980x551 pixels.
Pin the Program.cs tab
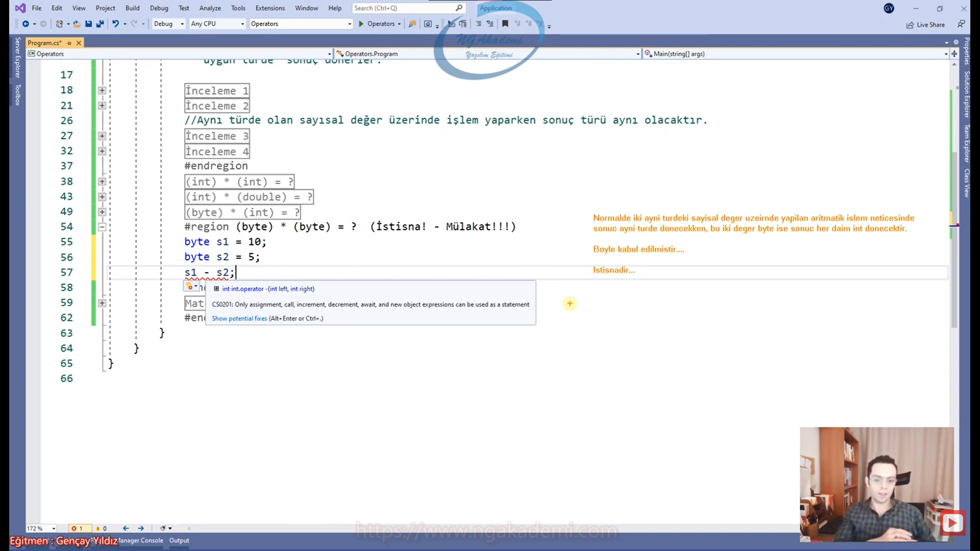point(69,43)
